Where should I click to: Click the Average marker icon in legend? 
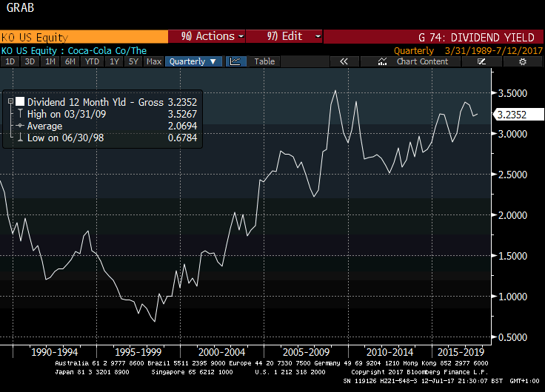21,126
